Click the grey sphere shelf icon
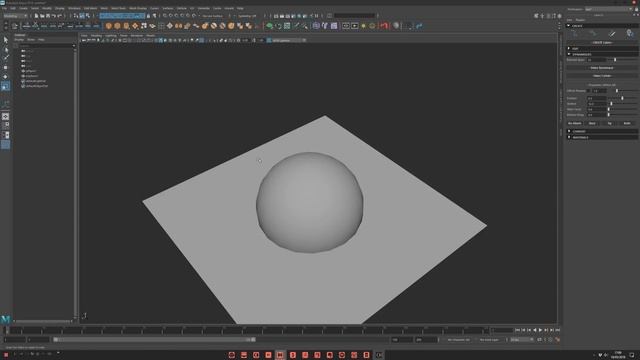 pos(396,26)
